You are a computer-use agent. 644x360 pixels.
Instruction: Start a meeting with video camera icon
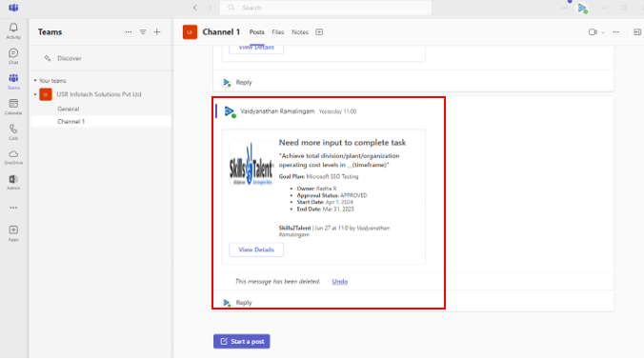pyautogui.click(x=593, y=32)
